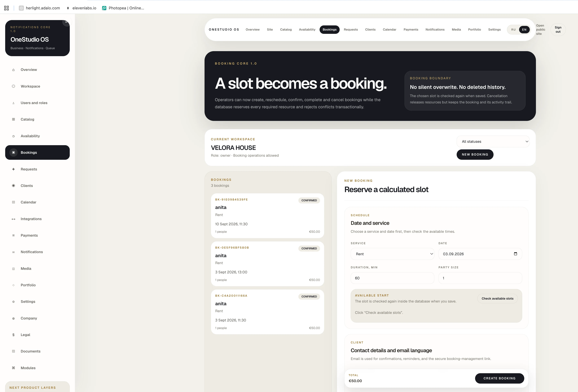Click the Modules command icon
This screenshot has height=392, width=578.
click(13, 368)
